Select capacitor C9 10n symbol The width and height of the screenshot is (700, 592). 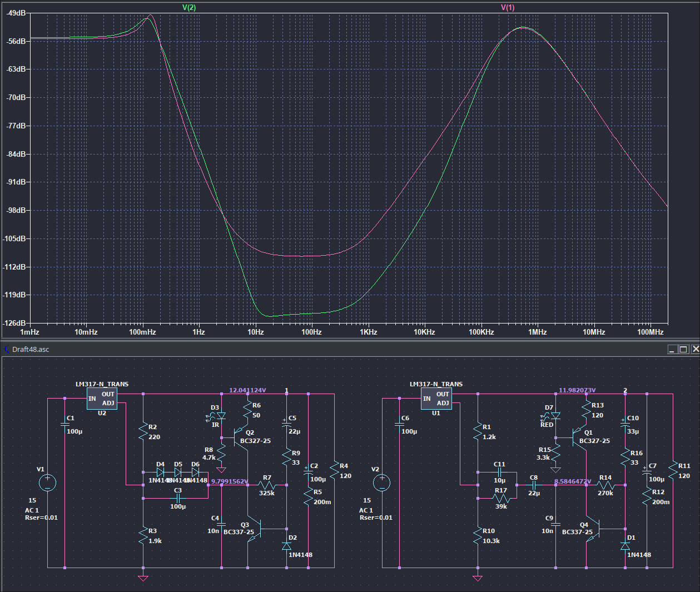pyautogui.click(x=555, y=524)
